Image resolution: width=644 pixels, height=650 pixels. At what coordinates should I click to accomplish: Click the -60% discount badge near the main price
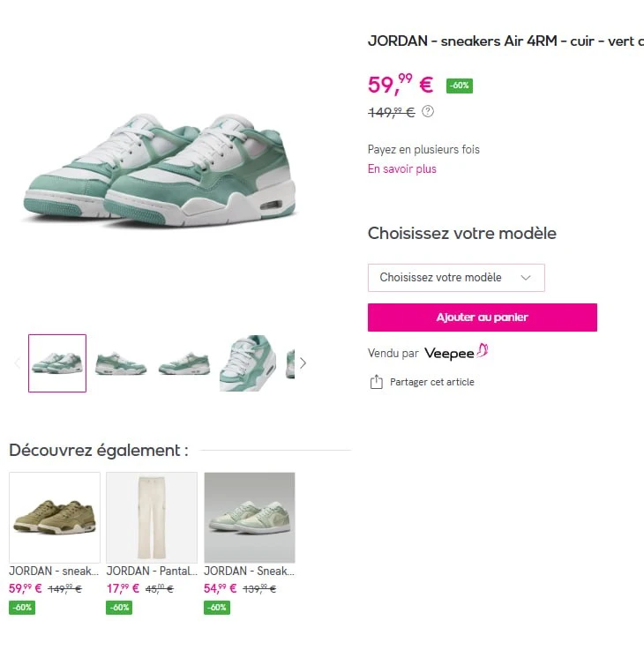click(460, 86)
